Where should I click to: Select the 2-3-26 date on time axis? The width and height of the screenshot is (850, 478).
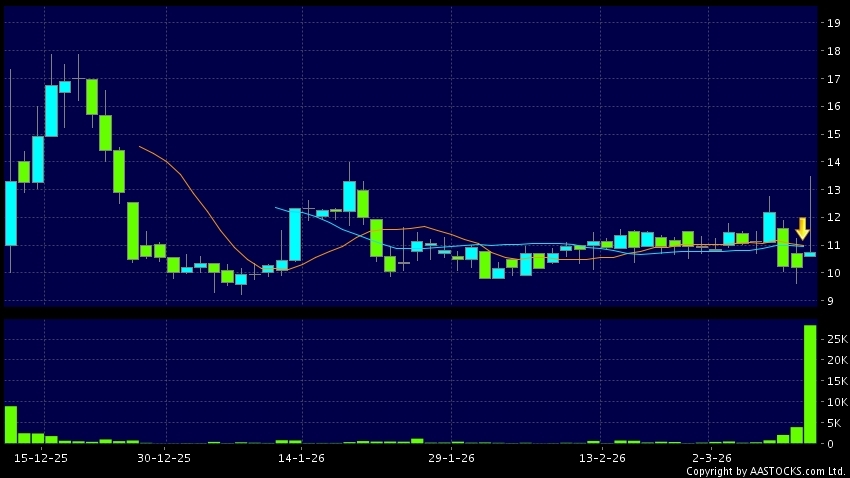pos(714,457)
